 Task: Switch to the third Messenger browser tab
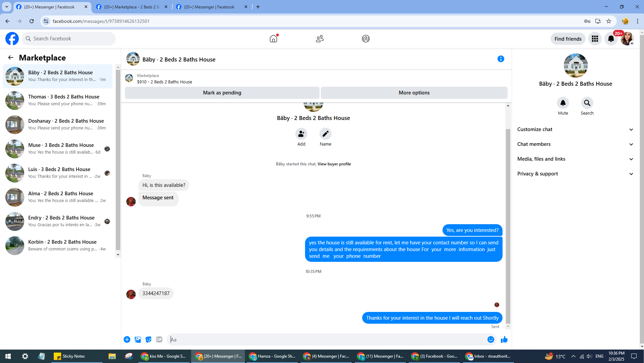[x=212, y=7]
